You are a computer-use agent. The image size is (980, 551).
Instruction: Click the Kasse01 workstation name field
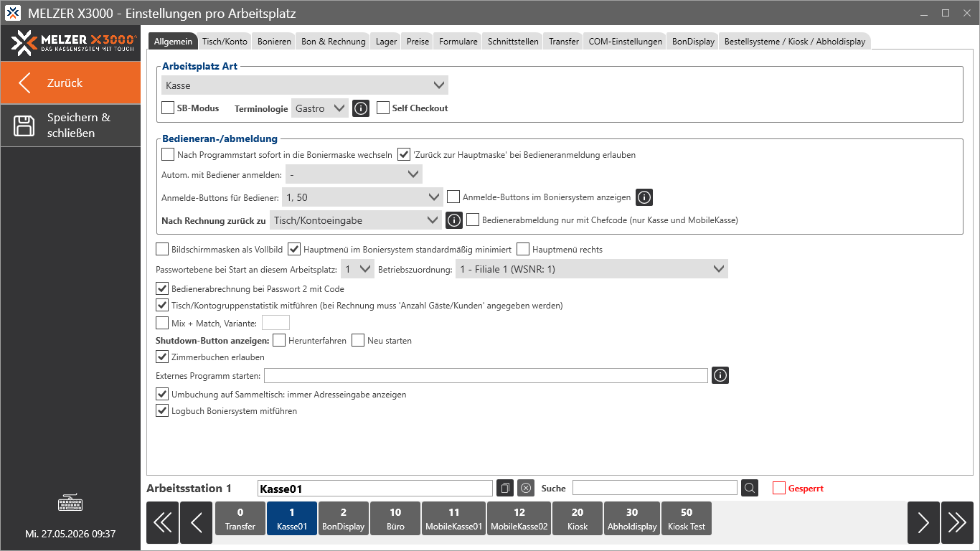coord(375,489)
